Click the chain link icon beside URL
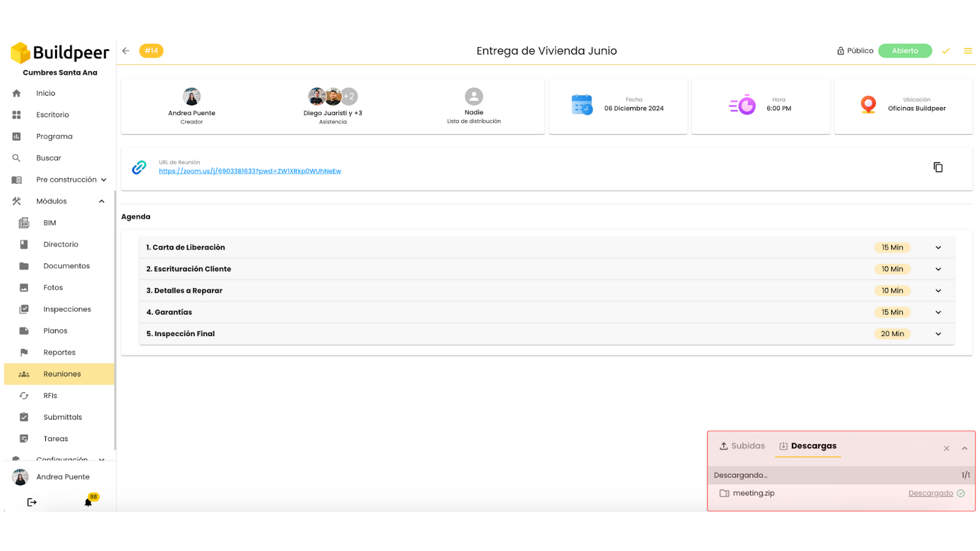This screenshot has height=551, width=980. pos(139,167)
